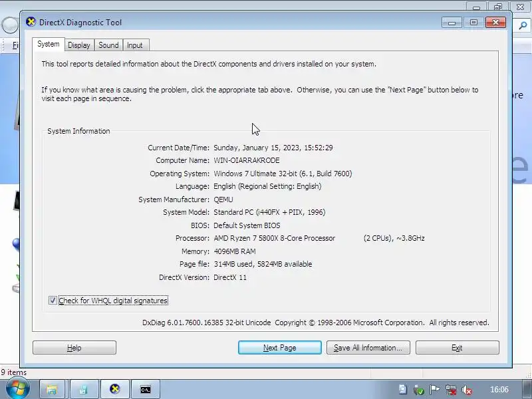The width and height of the screenshot is (532, 399).
Task: Click the Default System BIOS value
Action: 247,225
